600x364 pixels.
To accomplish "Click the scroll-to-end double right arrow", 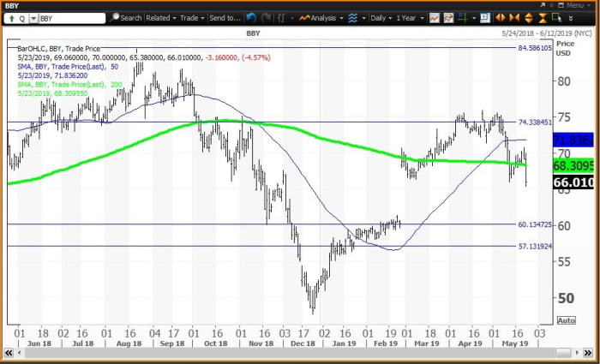I will tap(588, 353).
